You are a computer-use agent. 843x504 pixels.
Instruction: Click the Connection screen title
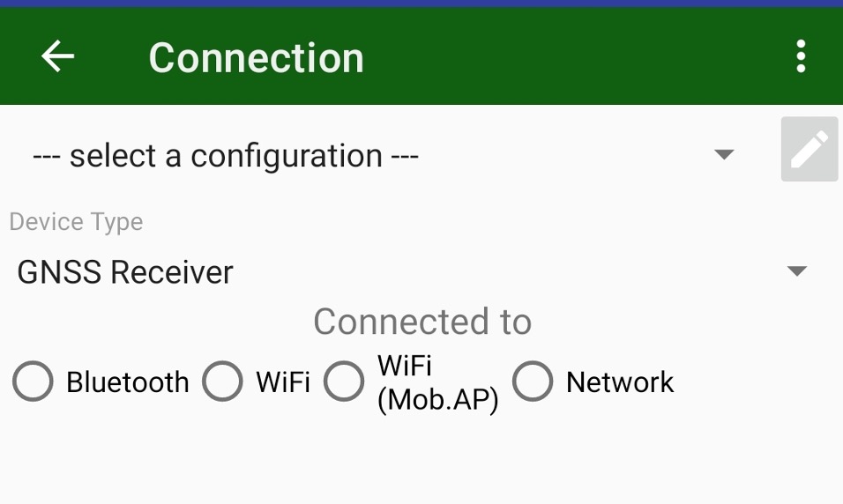click(257, 57)
